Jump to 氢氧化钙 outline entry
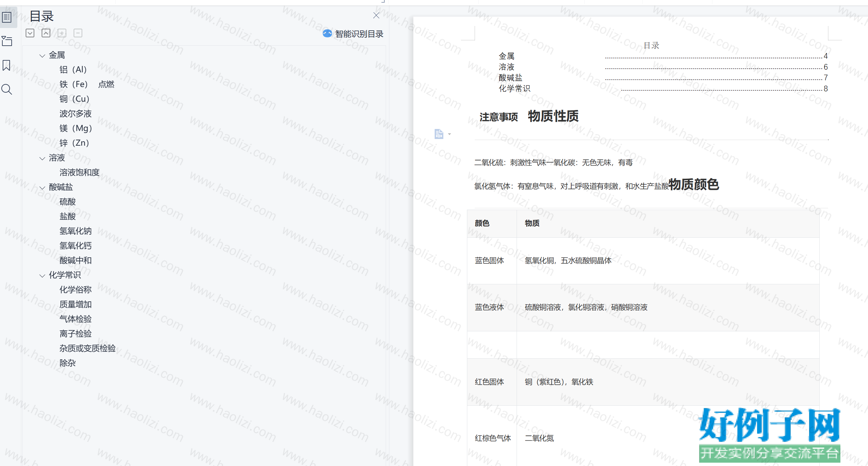The width and height of the screenshot is (868, 466). click(76, 245)
